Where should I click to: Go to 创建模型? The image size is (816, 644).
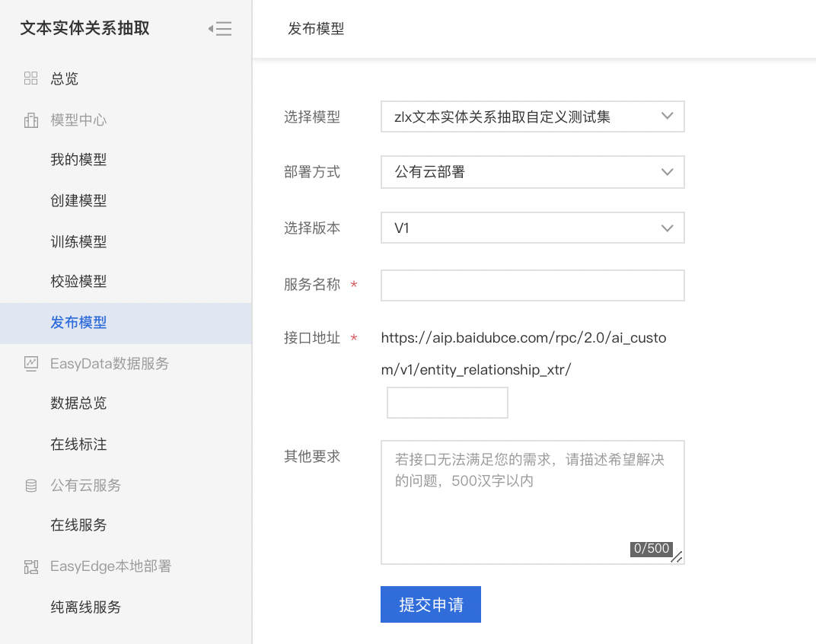click(x=78, y=200)
